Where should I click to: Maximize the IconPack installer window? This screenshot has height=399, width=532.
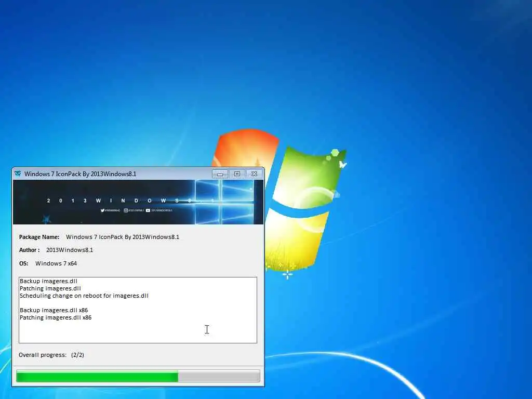pos(237,174)
